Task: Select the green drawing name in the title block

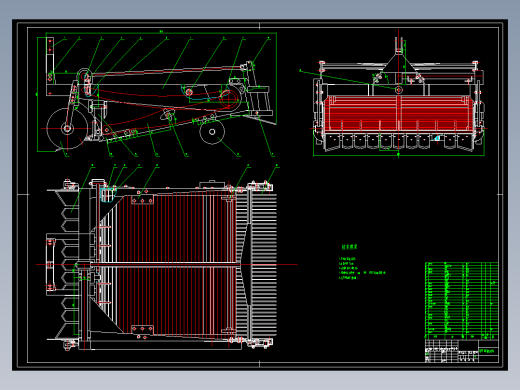Action: pyautogui.click(x=488, y=351)
